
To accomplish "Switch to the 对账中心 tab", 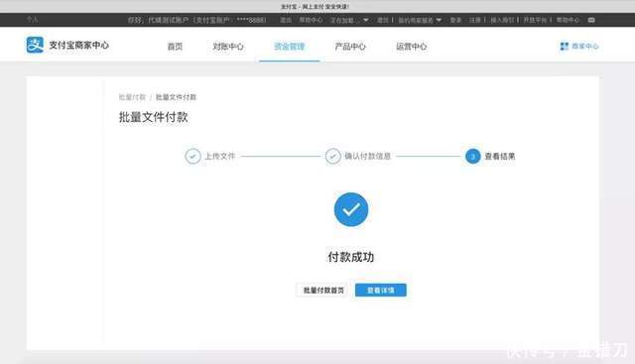I will point(228,47).
